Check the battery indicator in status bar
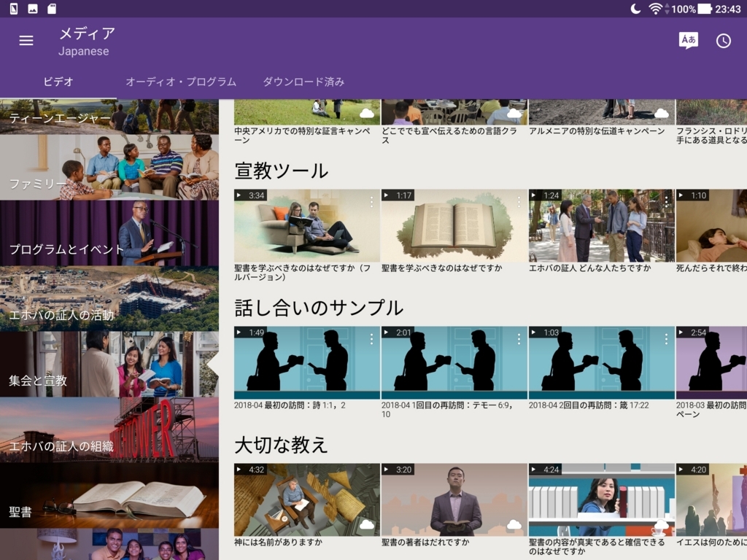This screenshot has height=560, width=747. click(705, 9)
